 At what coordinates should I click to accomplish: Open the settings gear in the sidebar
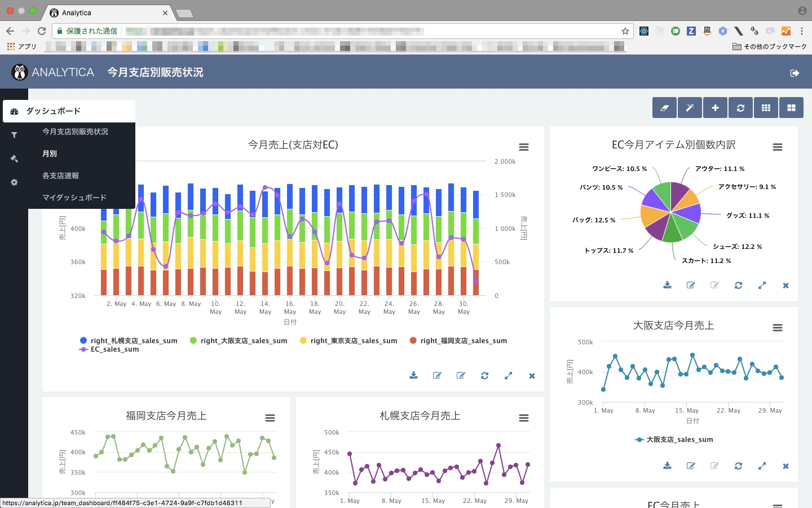(x=14, y=182)
